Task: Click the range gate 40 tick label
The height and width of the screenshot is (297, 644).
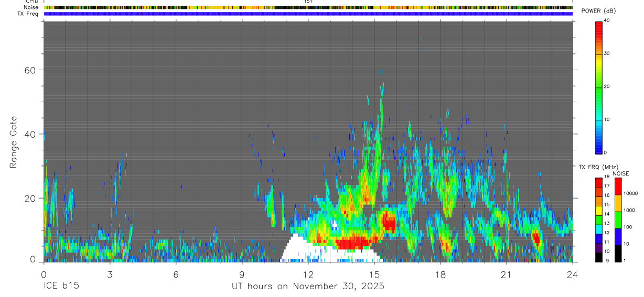Action: point(29,134)
